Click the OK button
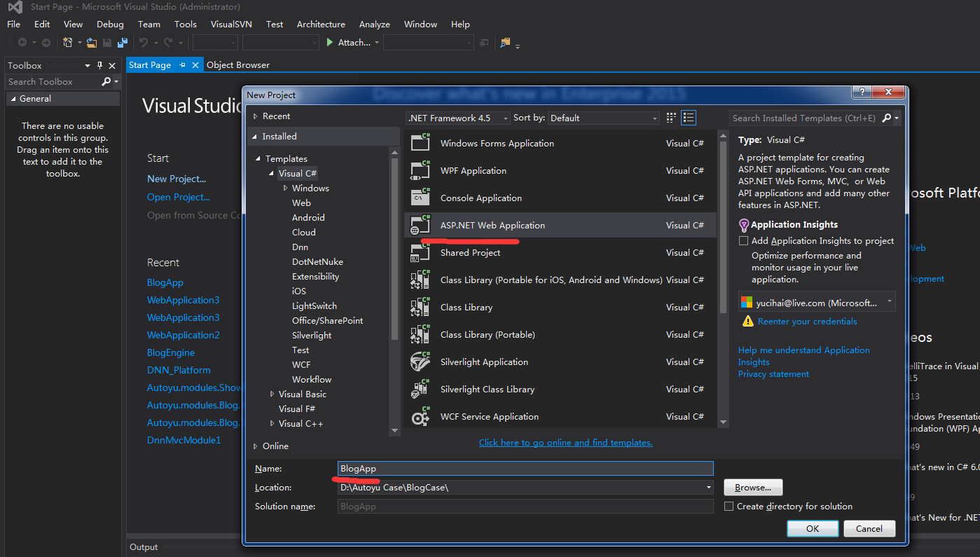This screenshot has height=557, width=980. [813, 528]
